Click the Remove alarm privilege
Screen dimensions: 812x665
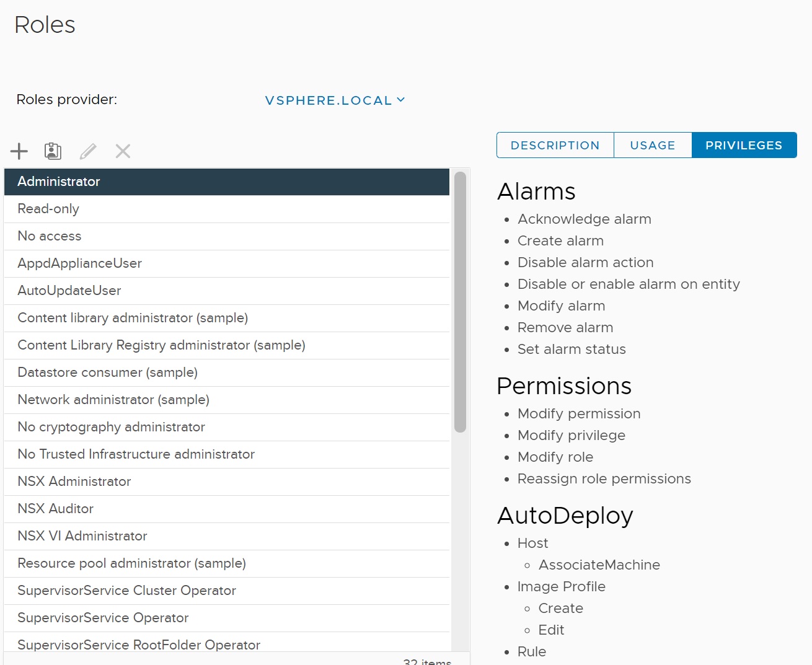click(x=565, y=328)
